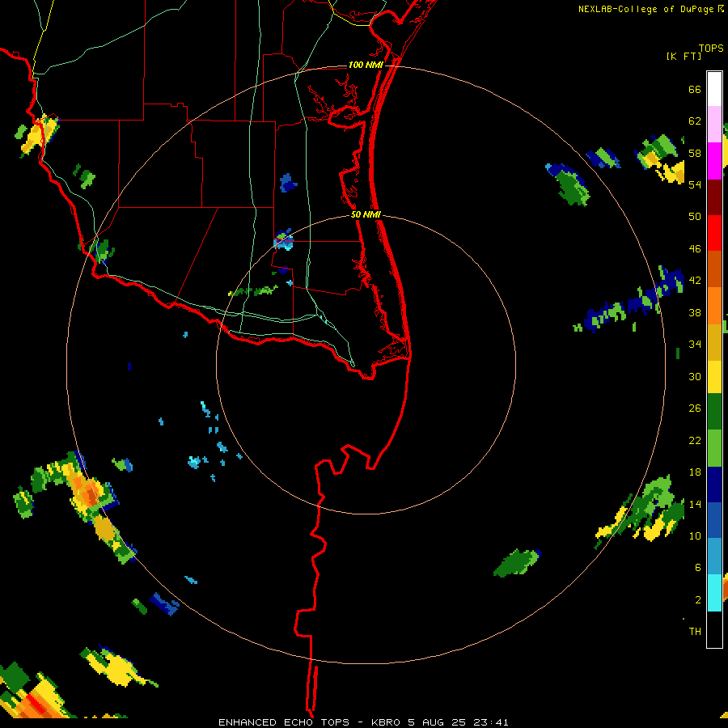Select the dark orange legend band
Viewport: 728px width, 728px height.
714,269
